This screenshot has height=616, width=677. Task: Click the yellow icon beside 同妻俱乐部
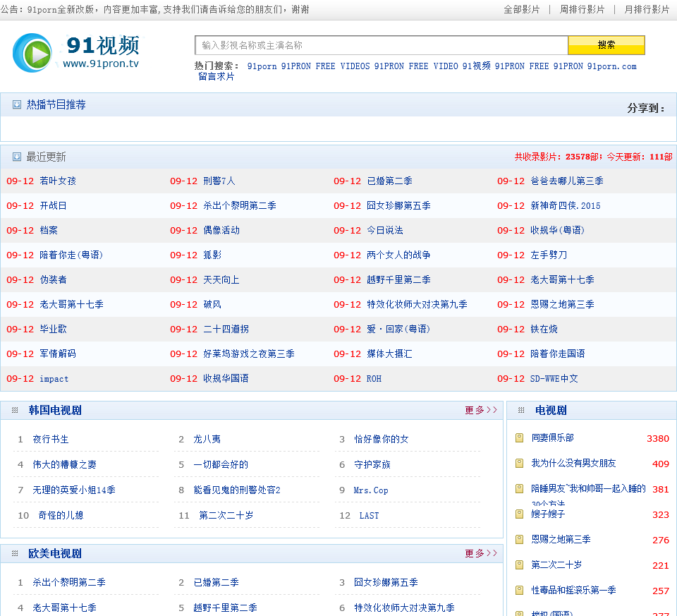(x=520, y=438)
